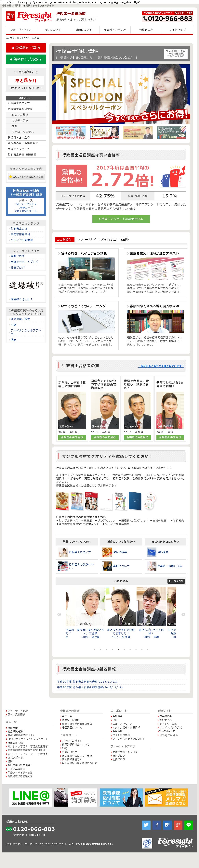Click the active carousel pagination dot
199x868 pixels.
pos(118,649)
